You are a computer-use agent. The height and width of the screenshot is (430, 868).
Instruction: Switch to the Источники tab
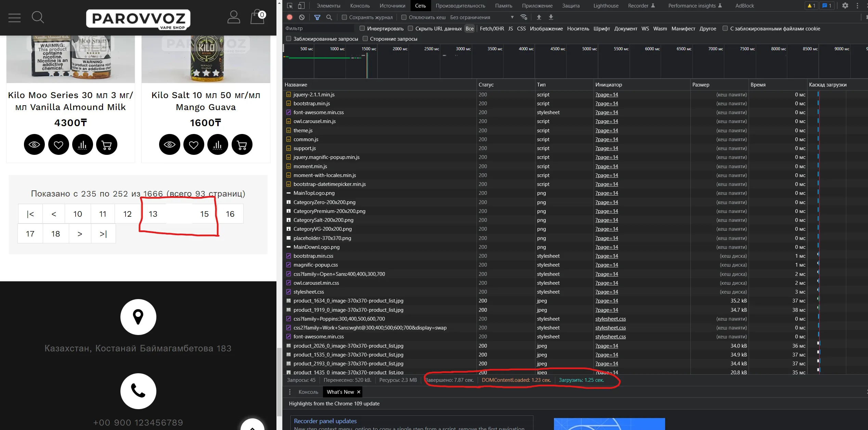click(392, 6)
